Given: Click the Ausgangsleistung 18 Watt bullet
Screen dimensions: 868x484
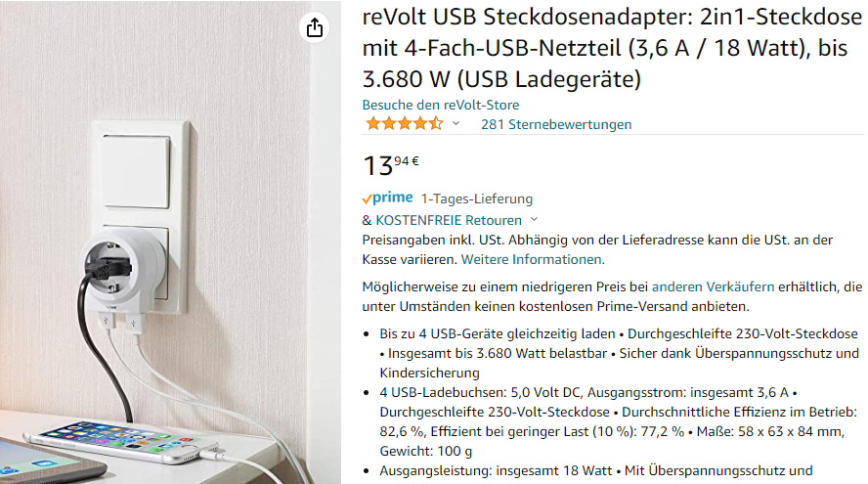Looking at the screenshot, I should tap(595, 470).
